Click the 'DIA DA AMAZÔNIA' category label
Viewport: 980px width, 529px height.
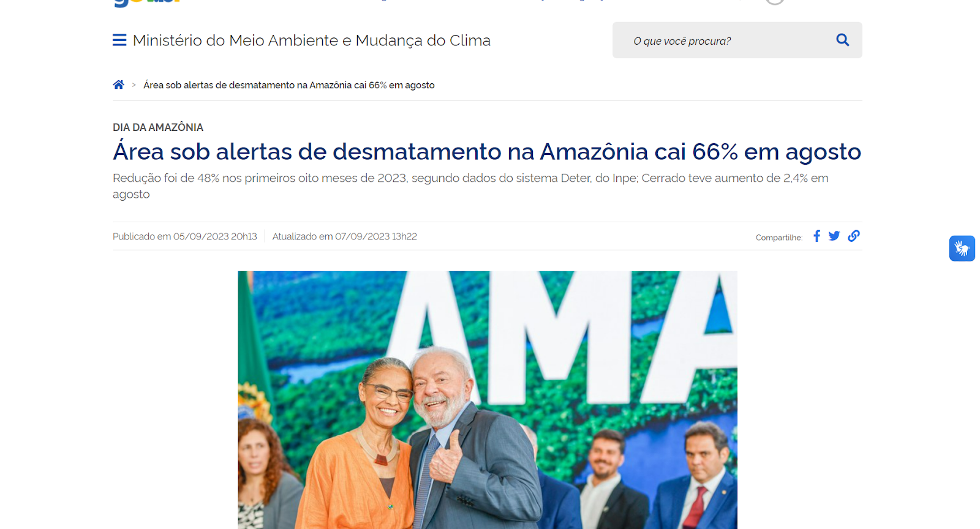pyautogui.click(x=158, y=127)
